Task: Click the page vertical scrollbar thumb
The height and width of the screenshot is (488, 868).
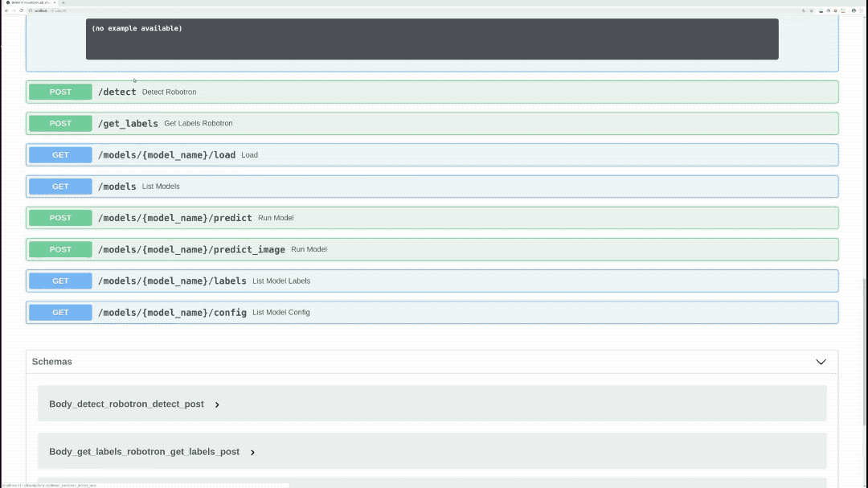Action: 864,352
